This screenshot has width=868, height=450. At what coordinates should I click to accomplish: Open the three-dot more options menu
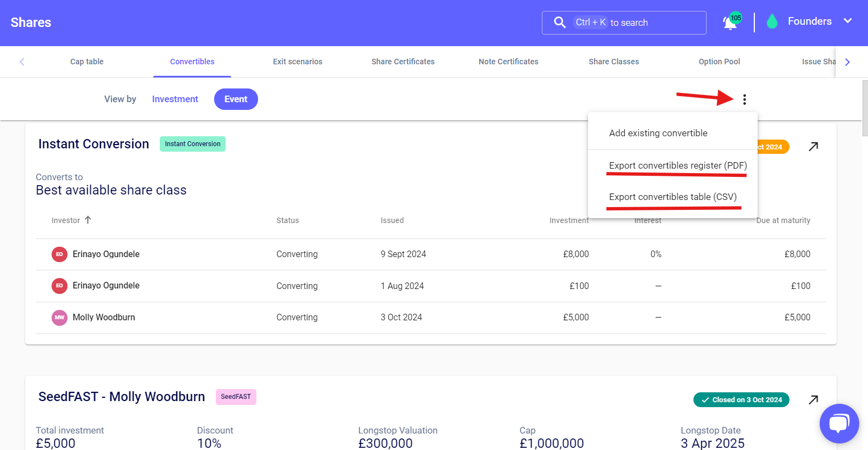(744, 99)
